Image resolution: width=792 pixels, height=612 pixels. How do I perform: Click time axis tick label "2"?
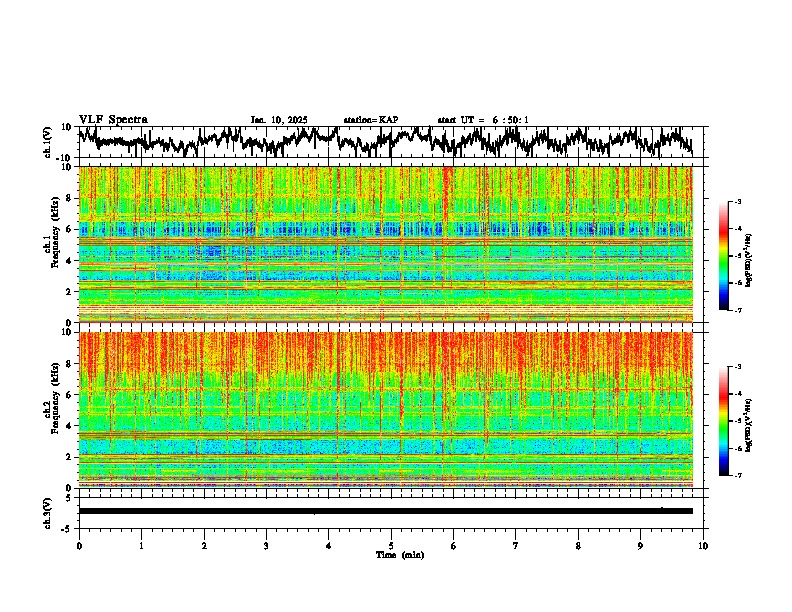coord(204,546)
